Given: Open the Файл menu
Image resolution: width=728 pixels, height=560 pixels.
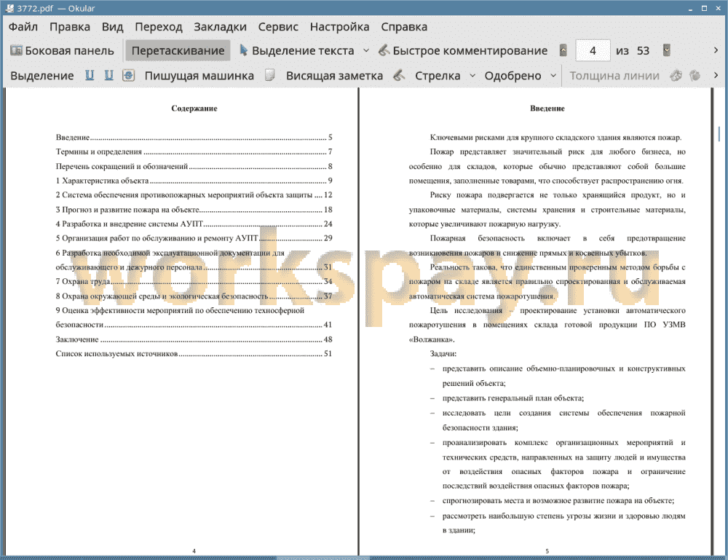Looking at the screenshot, I should (x=23, y=27).
